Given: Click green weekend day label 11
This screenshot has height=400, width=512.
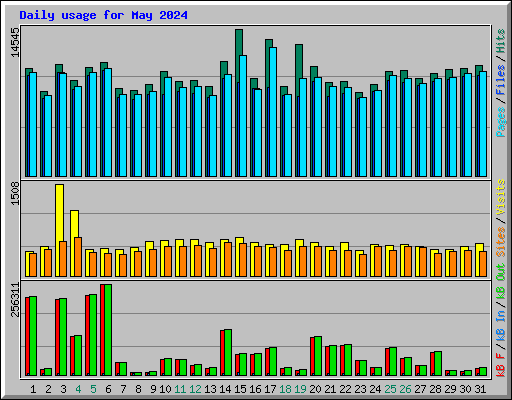Looking at the screenshot, I should pyautogui.click(x=180, y=389).
